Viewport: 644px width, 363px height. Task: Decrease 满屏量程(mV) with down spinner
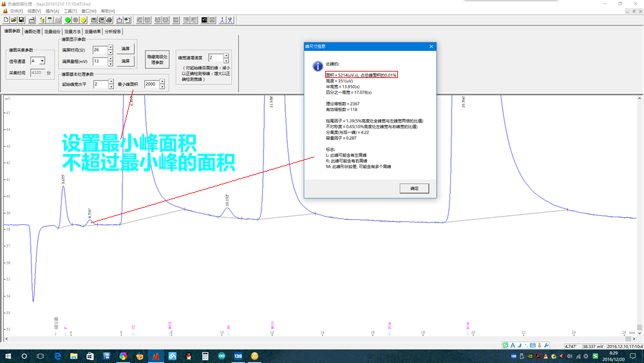(x=111, y=64)
